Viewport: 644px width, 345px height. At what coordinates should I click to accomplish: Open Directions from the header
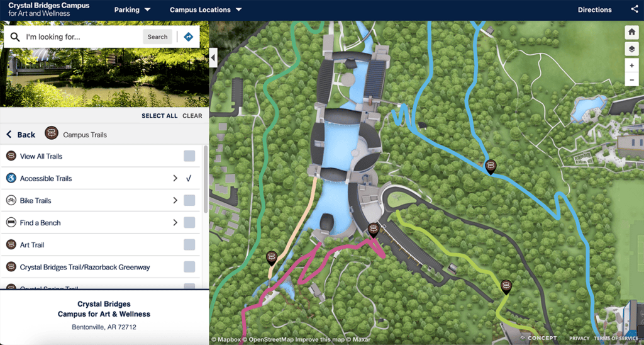click(594, 9)
